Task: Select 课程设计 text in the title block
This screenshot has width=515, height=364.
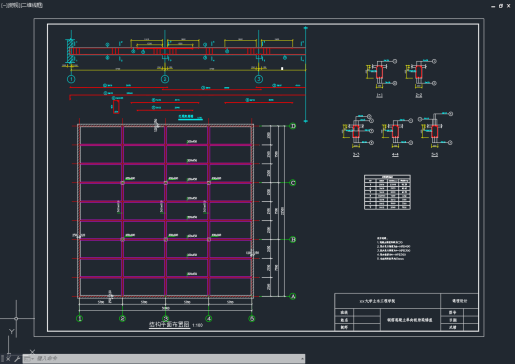Action: click(459, 301)
